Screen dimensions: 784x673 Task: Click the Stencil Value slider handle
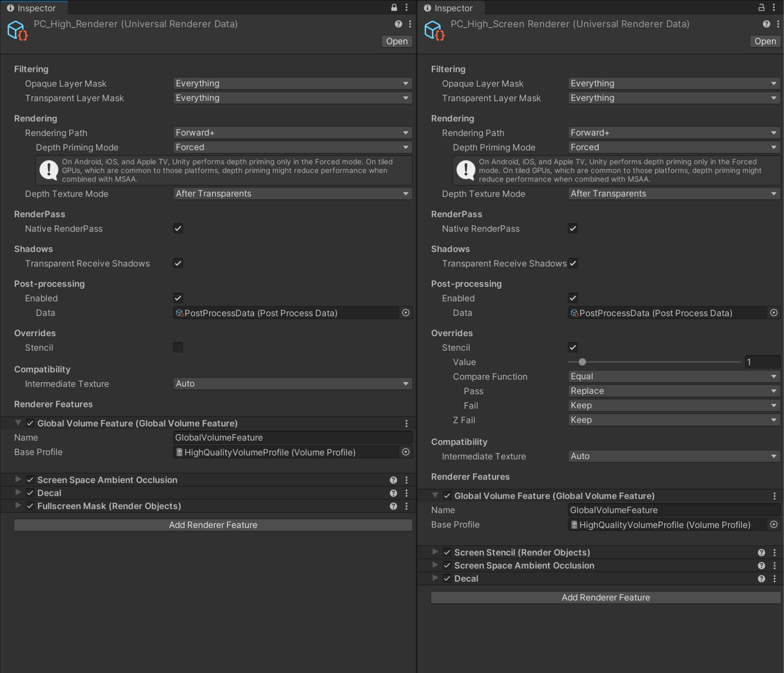(582, 362)
